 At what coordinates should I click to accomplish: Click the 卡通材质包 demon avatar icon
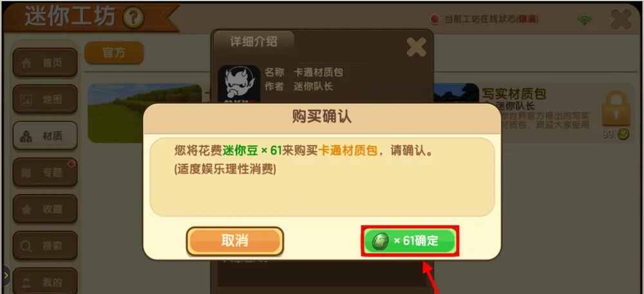pyautogui.click(x=239, y=84)
